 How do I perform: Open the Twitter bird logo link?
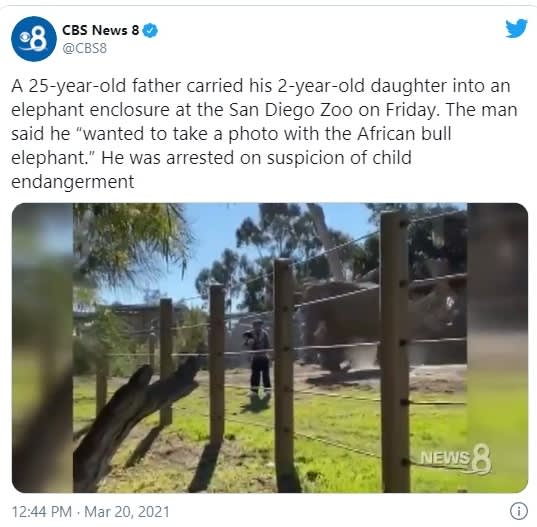click(x=516, y=28)
